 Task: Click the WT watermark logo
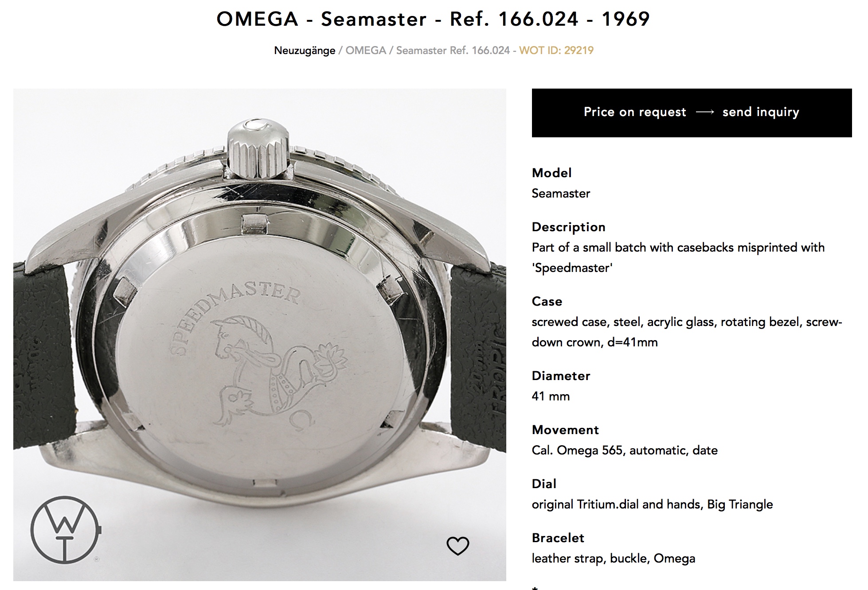66,529
